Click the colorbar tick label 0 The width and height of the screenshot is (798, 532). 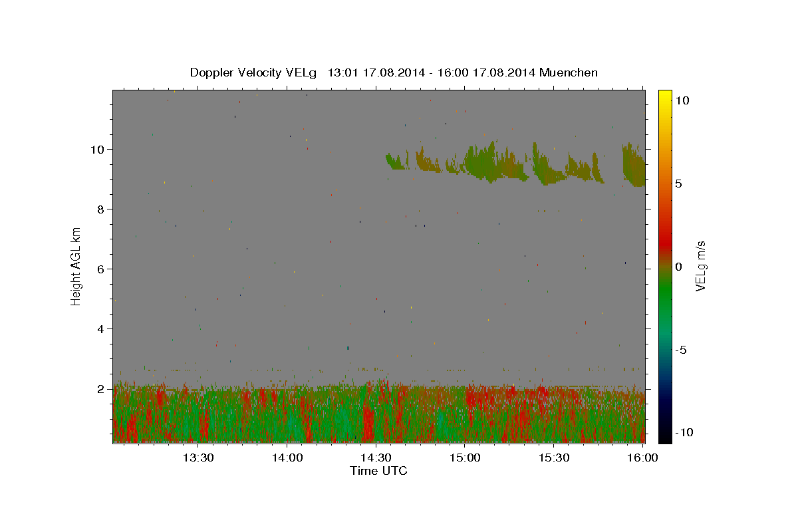(679, 267)
